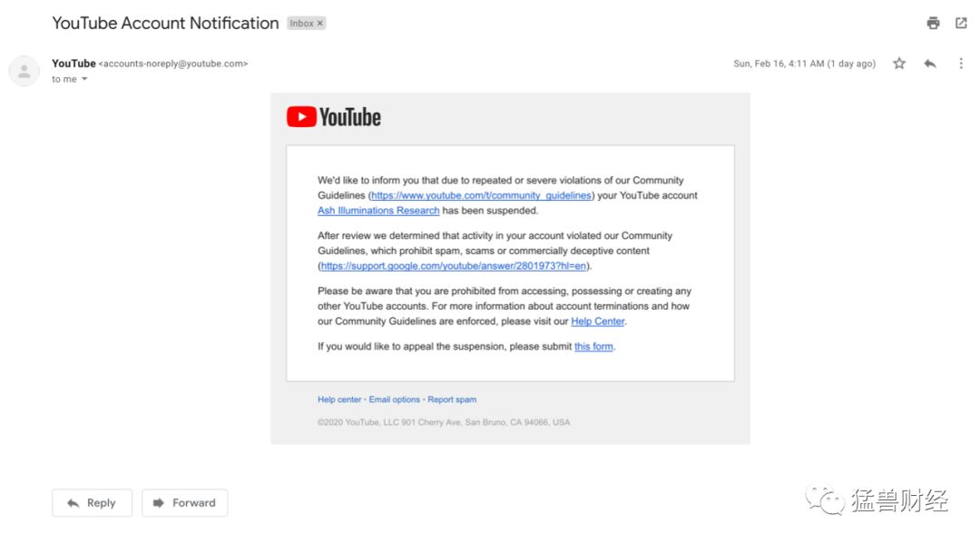Open the support.google.com answer link
The width and height of the screenshot is (980, 544).
[x=454, y=266]
